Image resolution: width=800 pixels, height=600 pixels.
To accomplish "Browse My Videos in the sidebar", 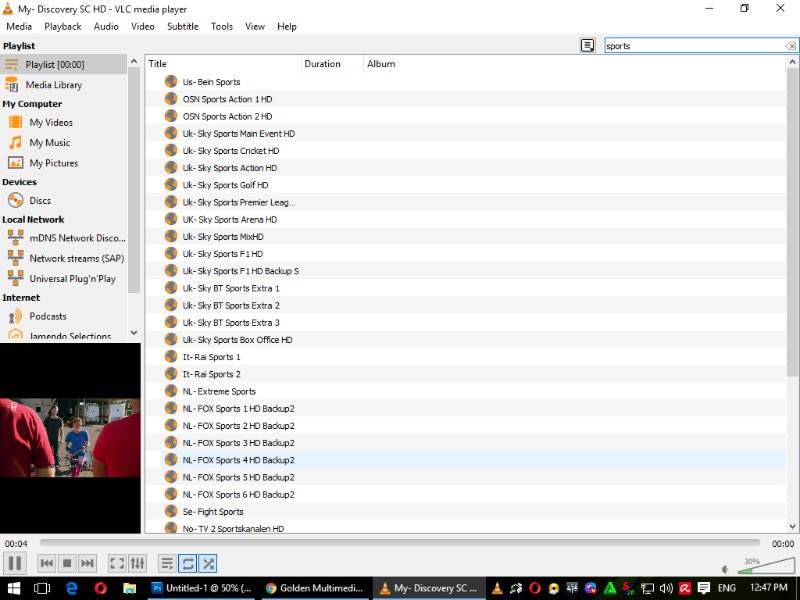I will pyautogui.click(x=63, y=122).
